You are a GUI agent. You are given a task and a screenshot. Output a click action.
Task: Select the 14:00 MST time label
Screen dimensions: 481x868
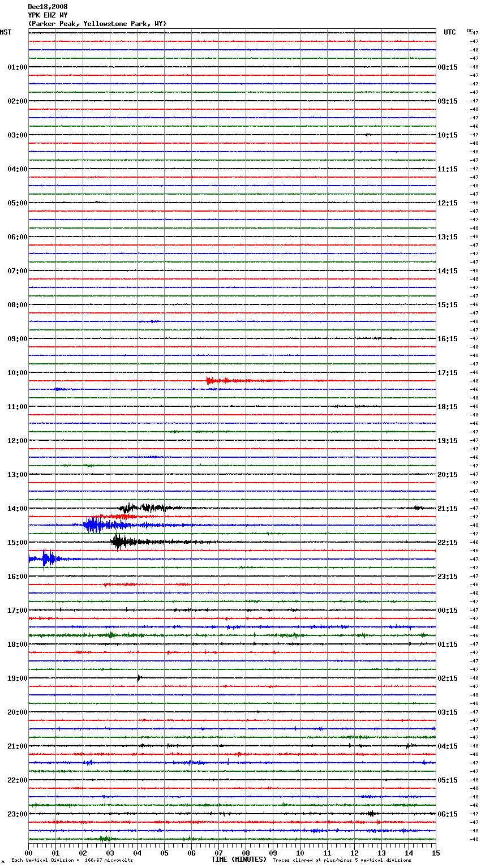[x=18, y=509]
